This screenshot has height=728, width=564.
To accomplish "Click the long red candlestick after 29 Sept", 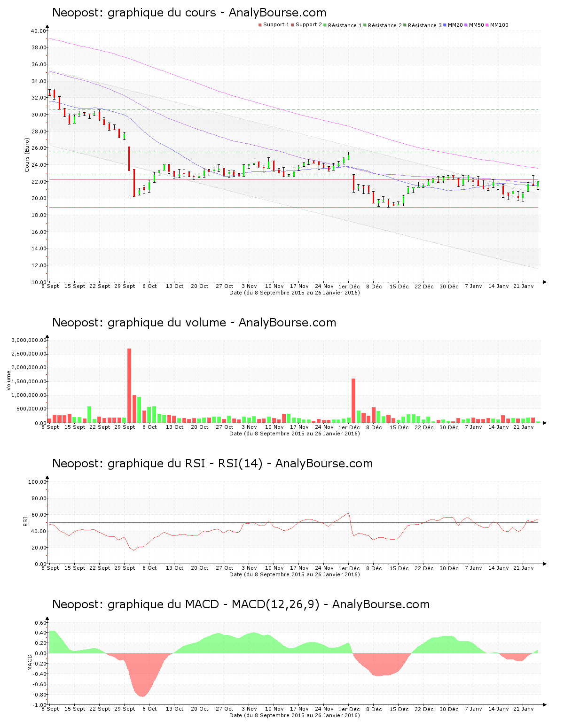I will coord(129,171).
